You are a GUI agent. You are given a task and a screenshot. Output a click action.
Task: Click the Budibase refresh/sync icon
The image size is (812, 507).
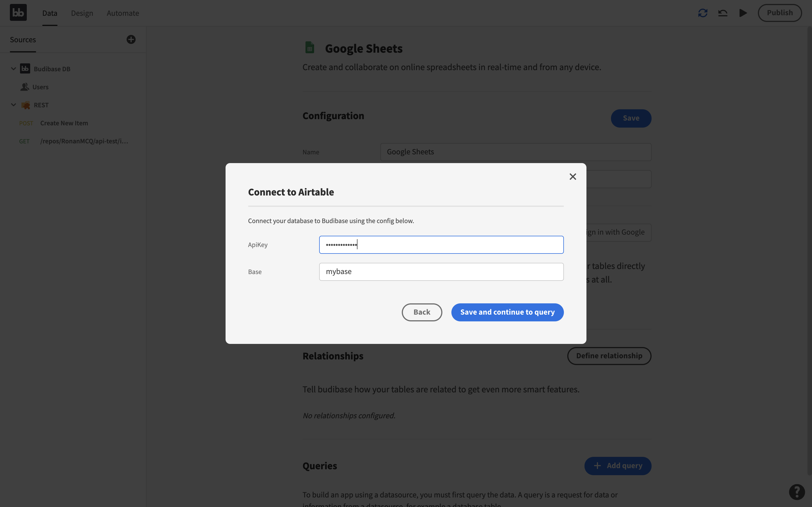point(703,13)
